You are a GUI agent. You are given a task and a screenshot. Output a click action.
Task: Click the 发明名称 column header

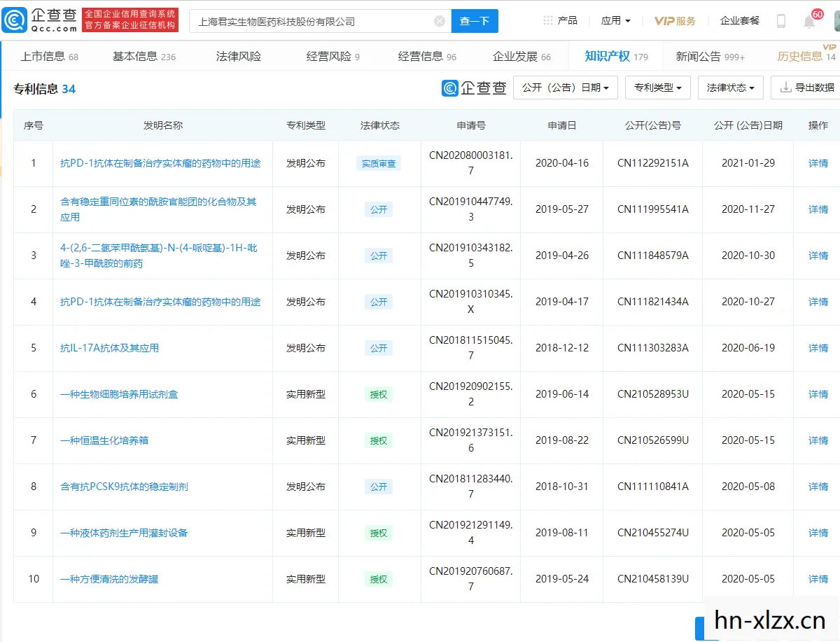(163, 125)
